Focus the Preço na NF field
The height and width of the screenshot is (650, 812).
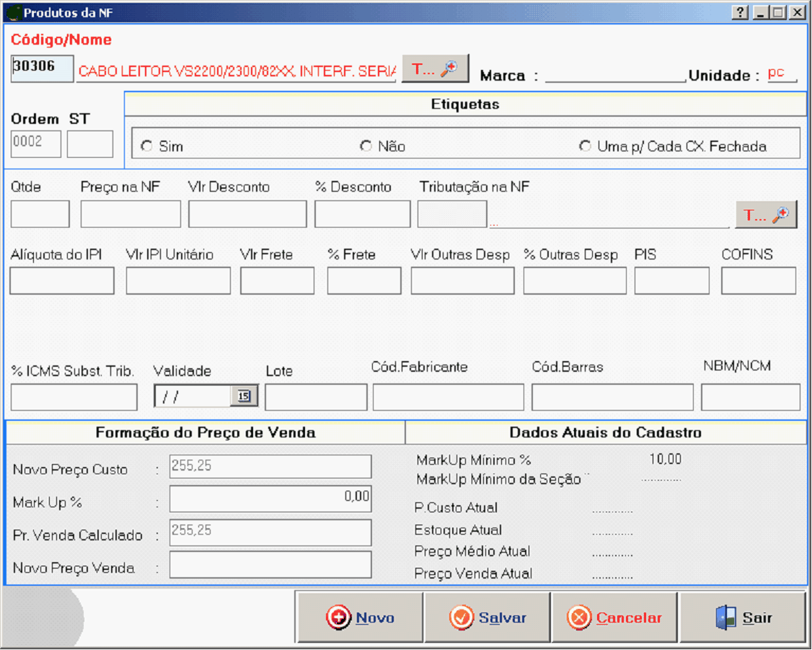pos(131,214)
